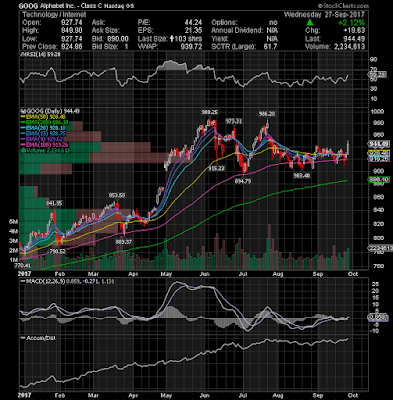
Task: Click the 841.95 price annotation
Action: [x=54, y=203]
